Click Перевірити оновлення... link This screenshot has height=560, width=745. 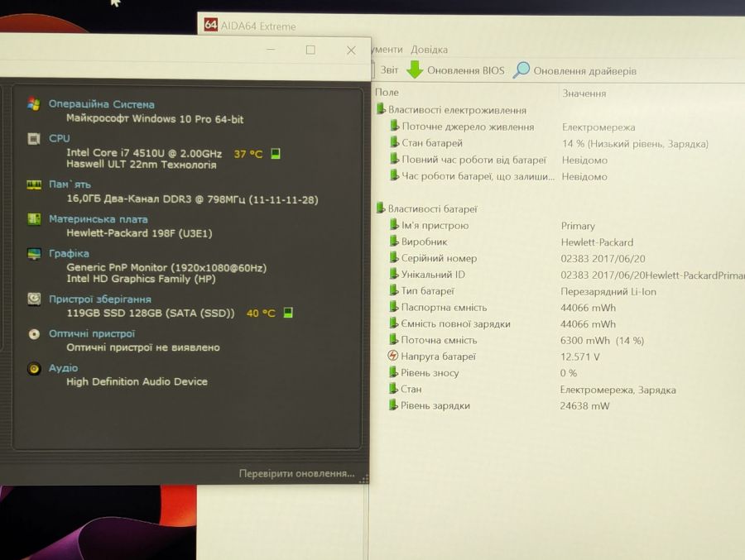coord(297,473)
